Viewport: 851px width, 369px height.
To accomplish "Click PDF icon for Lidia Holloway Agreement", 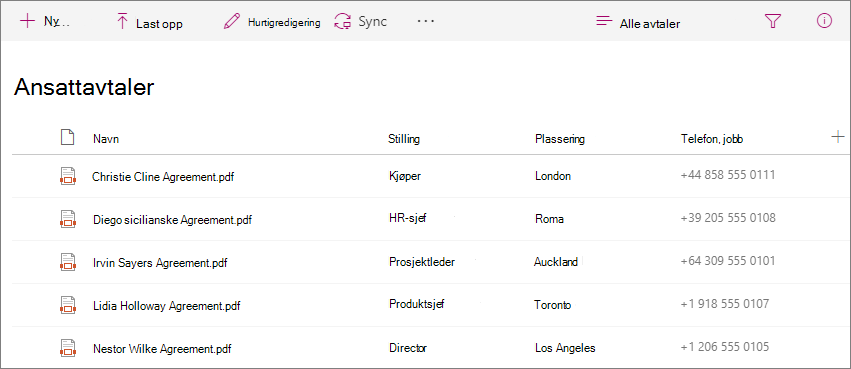I will coord(67,305).
